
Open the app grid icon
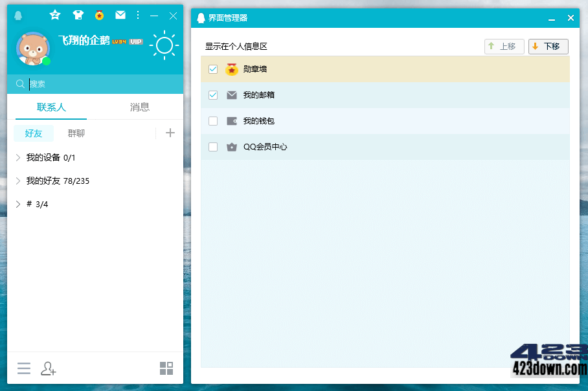click(x=166, y=368)
